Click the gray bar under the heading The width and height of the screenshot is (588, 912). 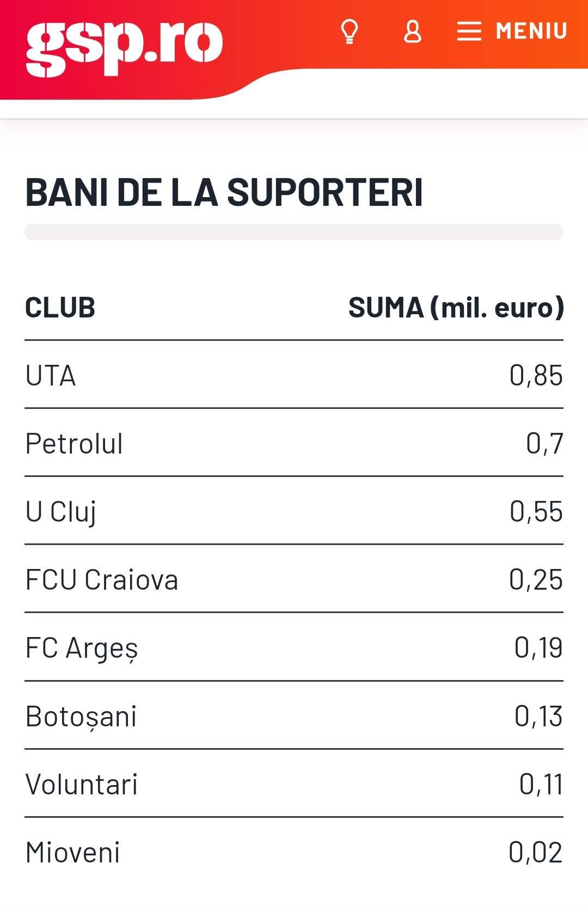[294, 232]
